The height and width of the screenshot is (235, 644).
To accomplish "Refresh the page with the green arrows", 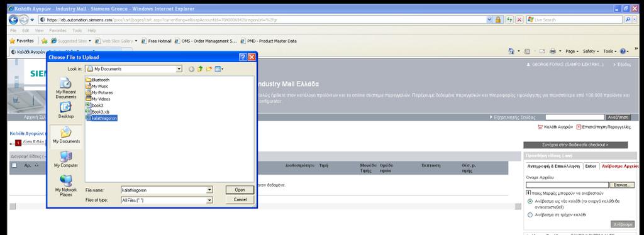I will [509, 19].
